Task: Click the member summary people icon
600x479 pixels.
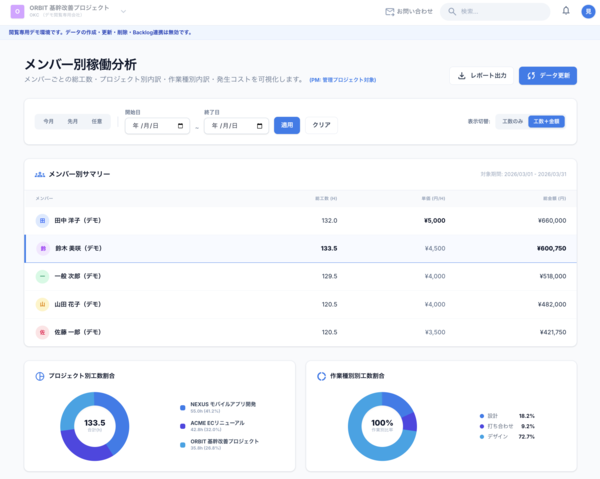Action: (40, 174)
